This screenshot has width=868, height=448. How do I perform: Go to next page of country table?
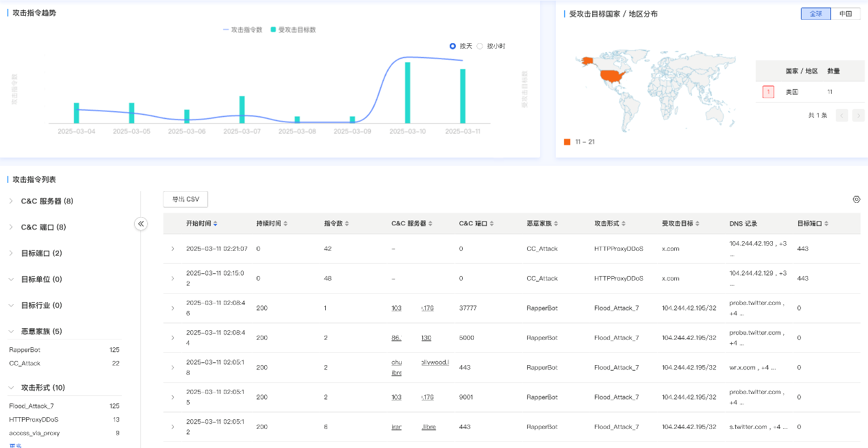coord(858,115)
